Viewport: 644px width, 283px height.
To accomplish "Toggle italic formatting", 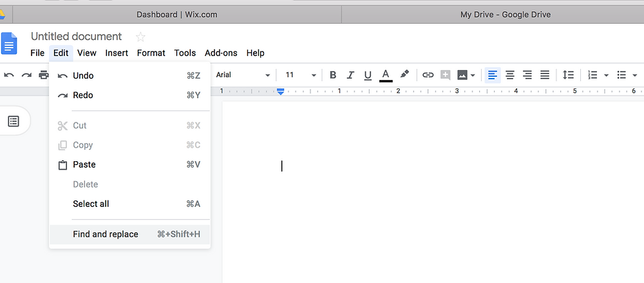I will tap(350, 75).
